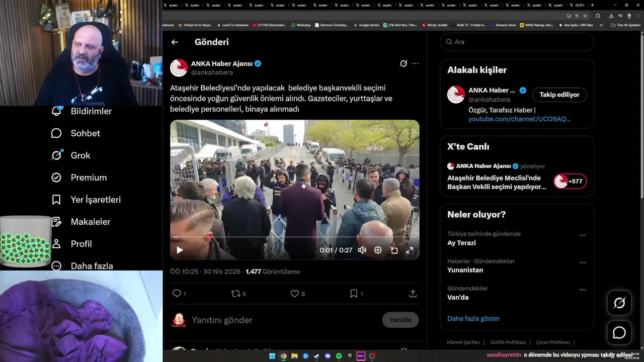Open ANKA avatar in Alakalı kişiler

pyautogui.click(x=456, y=95)
